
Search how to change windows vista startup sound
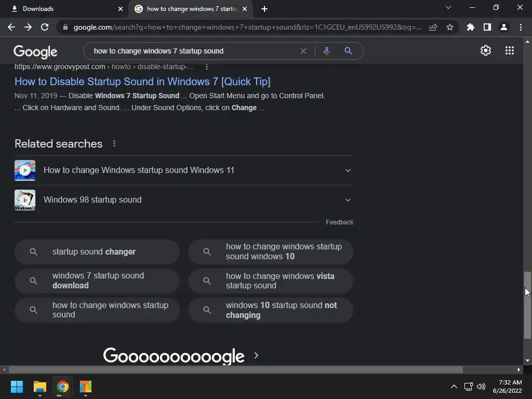271,281
